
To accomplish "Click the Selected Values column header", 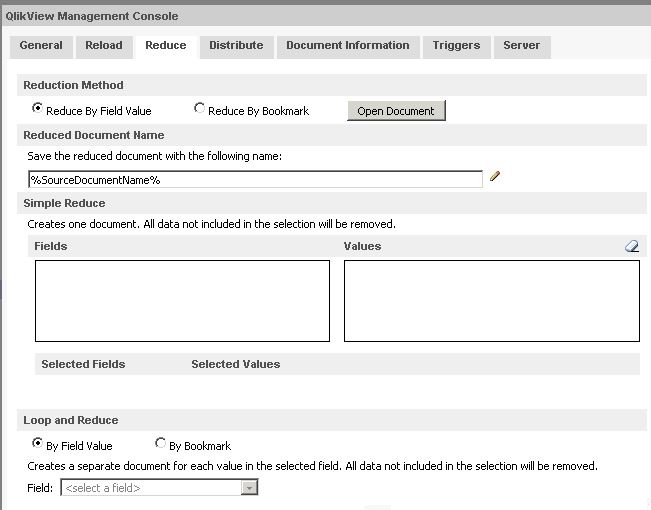I will [235, 364].
